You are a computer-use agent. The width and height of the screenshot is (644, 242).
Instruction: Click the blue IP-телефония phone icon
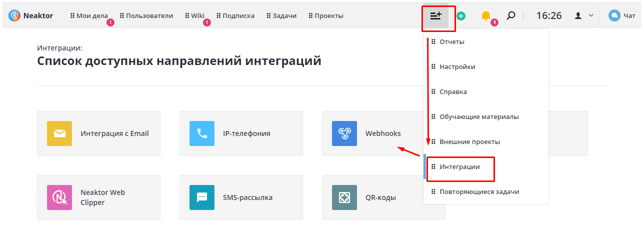pos(202,133)
